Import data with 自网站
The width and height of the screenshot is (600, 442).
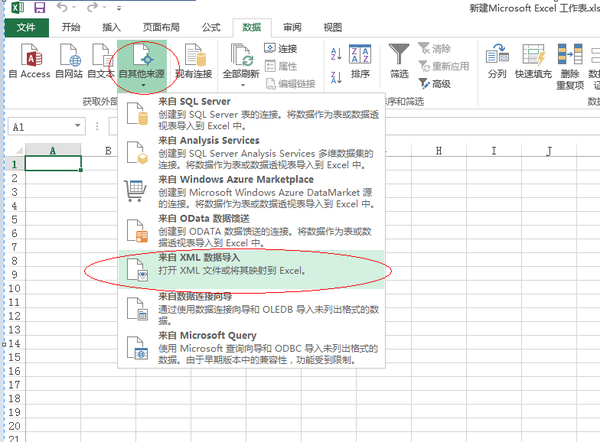pos(69,61)
